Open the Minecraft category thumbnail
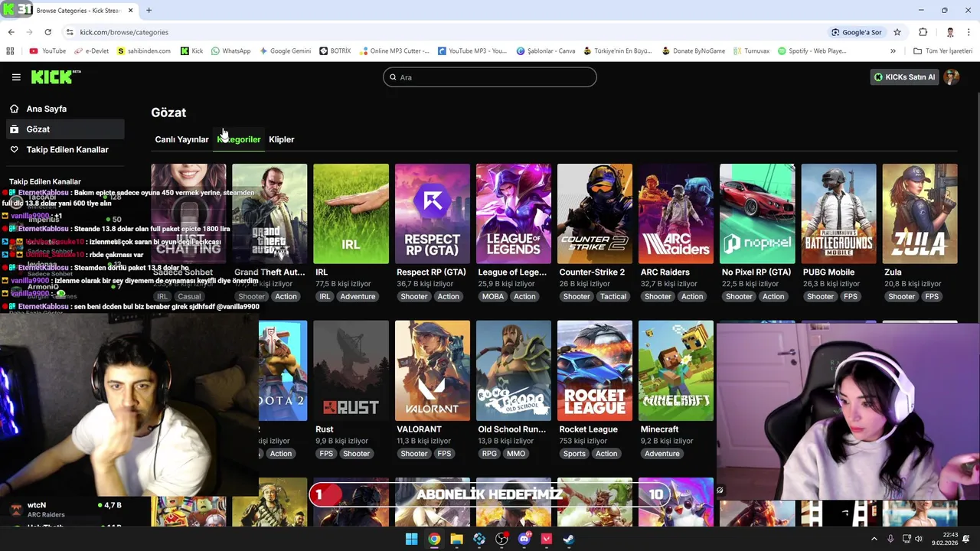 (676, 370)
